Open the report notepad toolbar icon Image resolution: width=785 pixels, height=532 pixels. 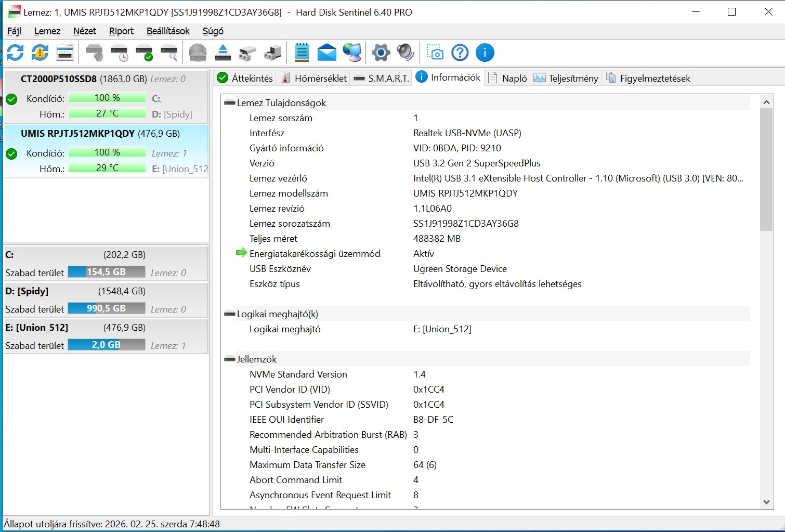click(302, 53)
